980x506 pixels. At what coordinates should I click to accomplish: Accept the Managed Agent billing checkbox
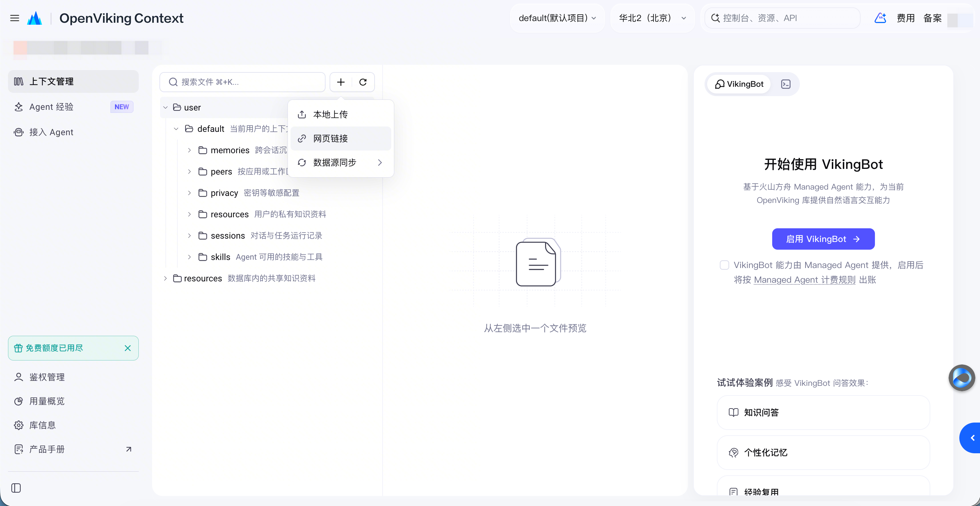(724, 265)
